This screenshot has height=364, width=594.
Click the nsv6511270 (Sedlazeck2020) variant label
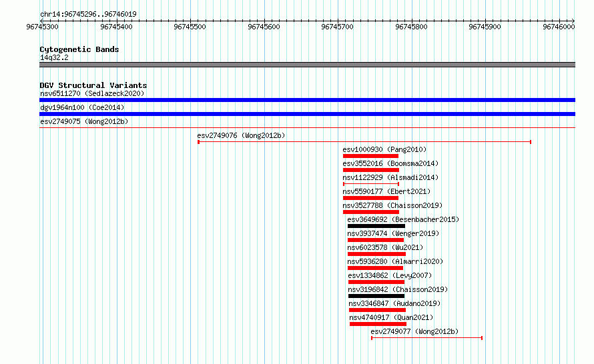tap(92, 93)
